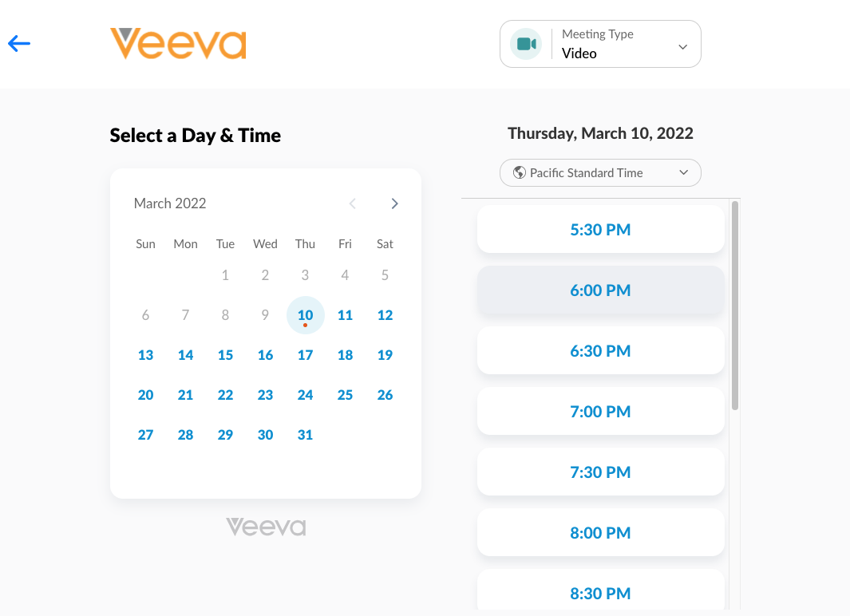Select the 7:30 PM time slot
The height and width of the screenshot is (616, 850).
[x=600, y=472]
